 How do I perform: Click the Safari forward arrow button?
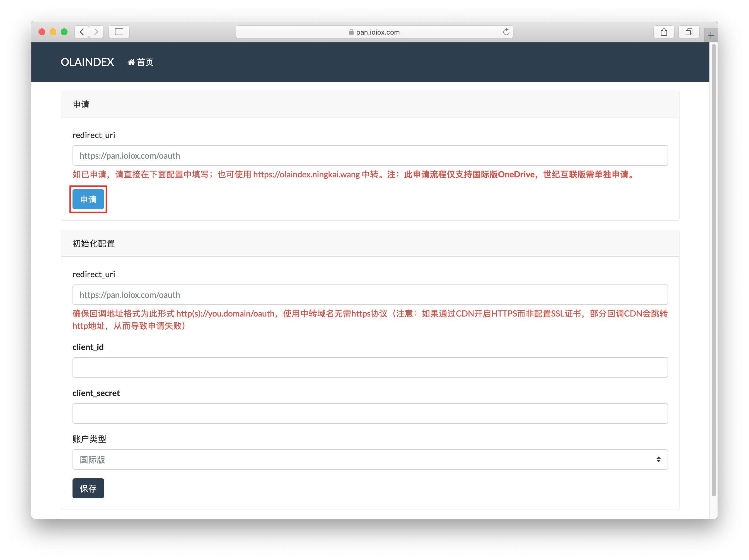coord(96,32)
